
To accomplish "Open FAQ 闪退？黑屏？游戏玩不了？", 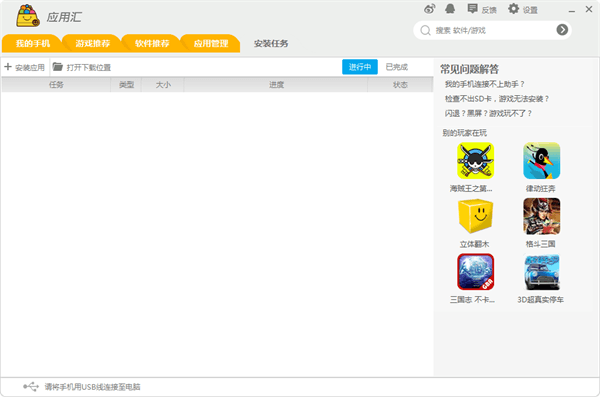I will (488, 113).
